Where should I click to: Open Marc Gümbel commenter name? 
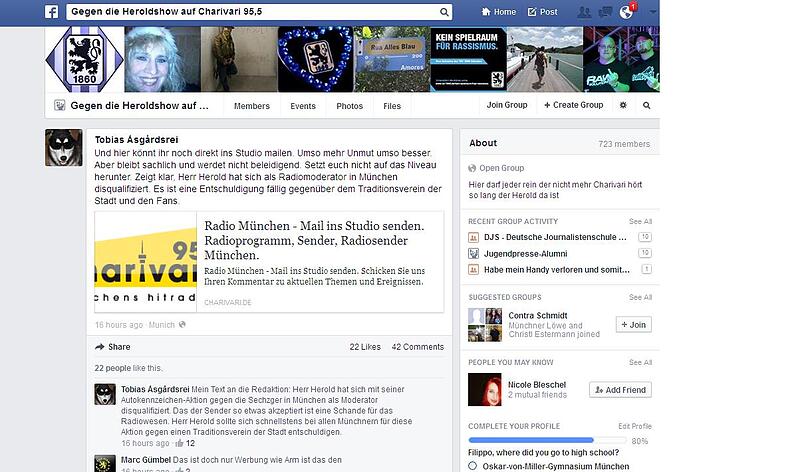point(146,460)
